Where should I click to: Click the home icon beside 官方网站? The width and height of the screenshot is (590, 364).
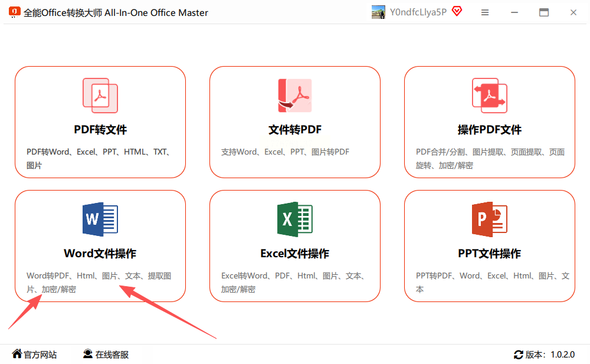tap(17, 354)
